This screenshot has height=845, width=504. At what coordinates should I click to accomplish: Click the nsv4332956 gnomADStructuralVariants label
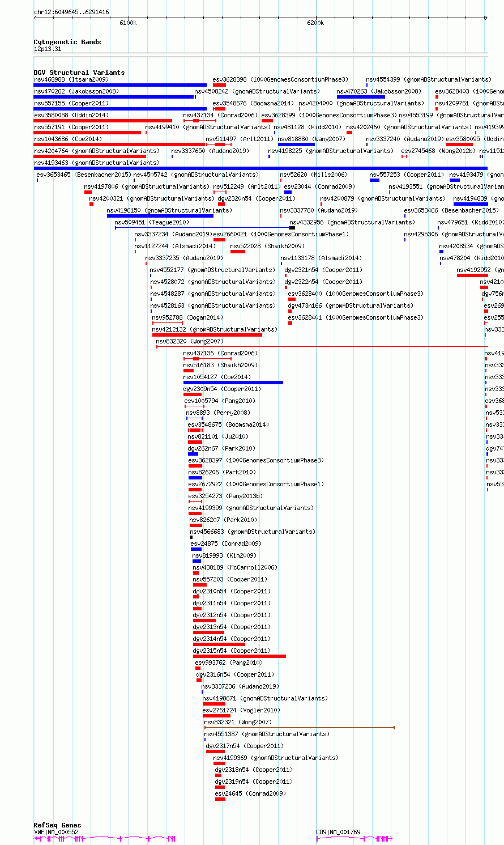point(352,222)
